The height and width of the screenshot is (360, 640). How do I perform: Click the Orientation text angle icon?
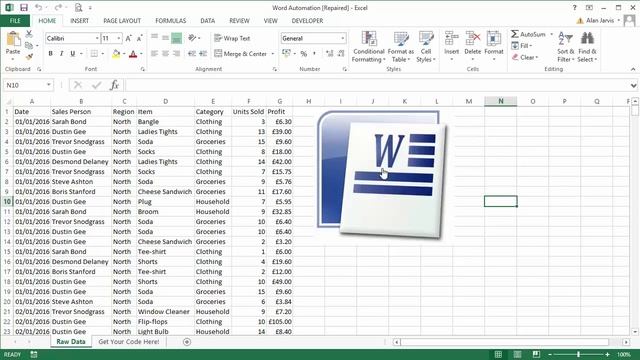pyautogui.click(x=192, y=38)
